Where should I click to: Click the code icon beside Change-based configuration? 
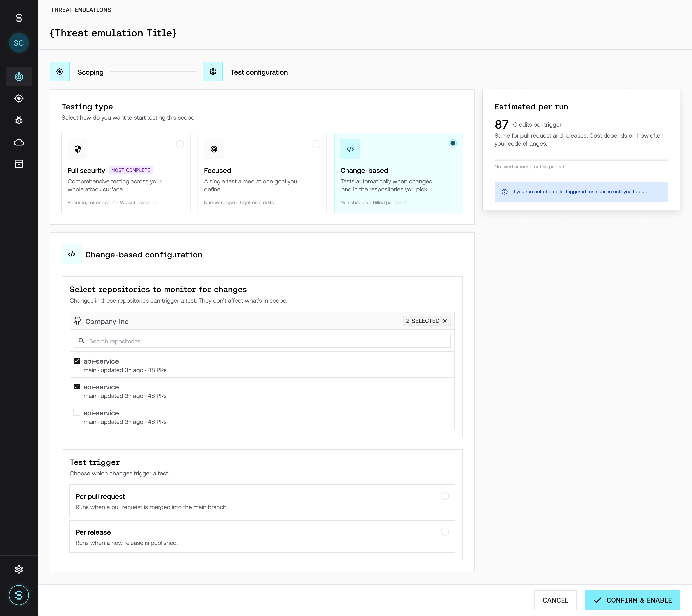coord(72,254)
